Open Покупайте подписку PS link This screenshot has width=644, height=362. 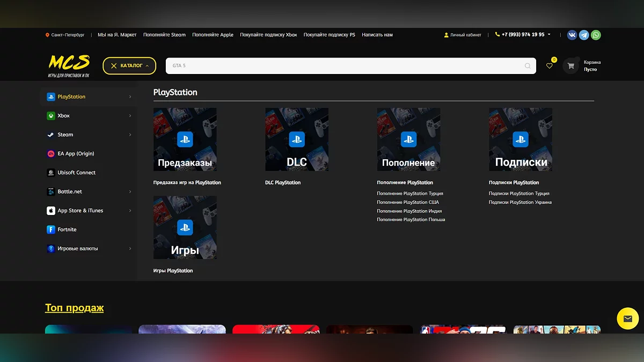tap(330, 35)
